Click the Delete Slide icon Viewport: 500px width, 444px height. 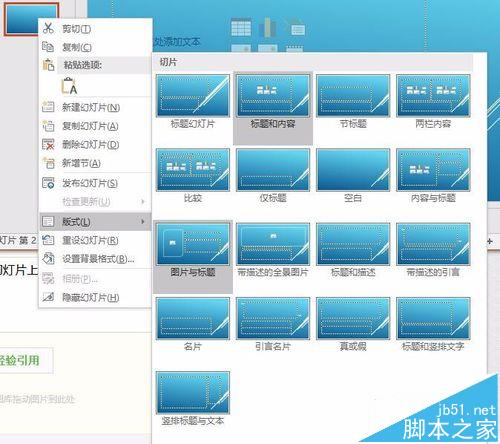(48, 144)
